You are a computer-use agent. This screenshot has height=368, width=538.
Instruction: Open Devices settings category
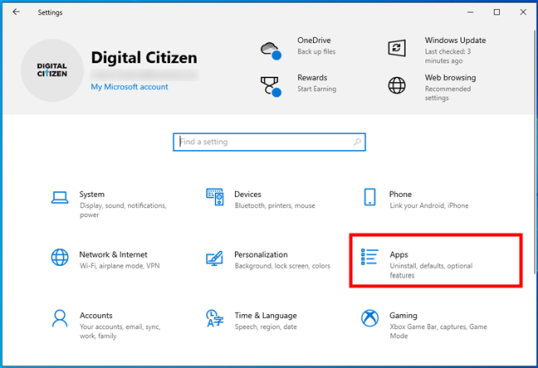(x=275, y=200)
